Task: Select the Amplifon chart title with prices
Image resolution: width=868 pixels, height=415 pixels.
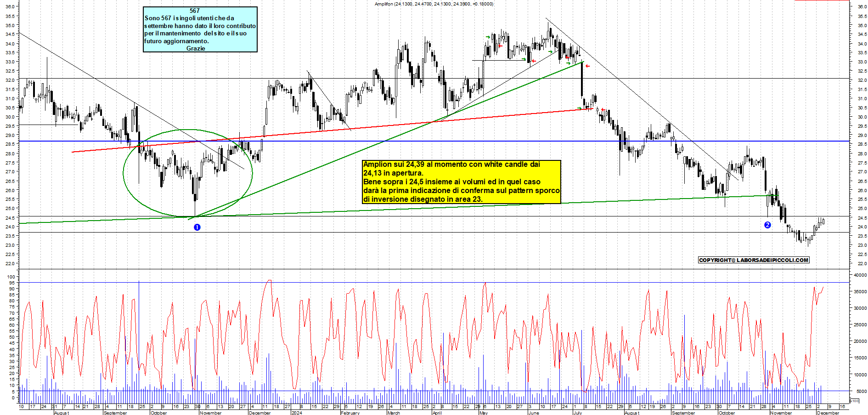Action: (x=434, y=4)
